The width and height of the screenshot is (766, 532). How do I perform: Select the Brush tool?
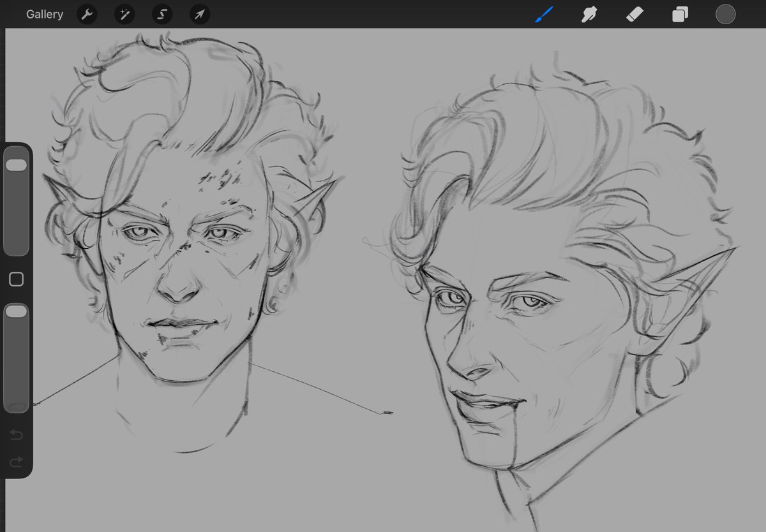[x=544, y=14]
